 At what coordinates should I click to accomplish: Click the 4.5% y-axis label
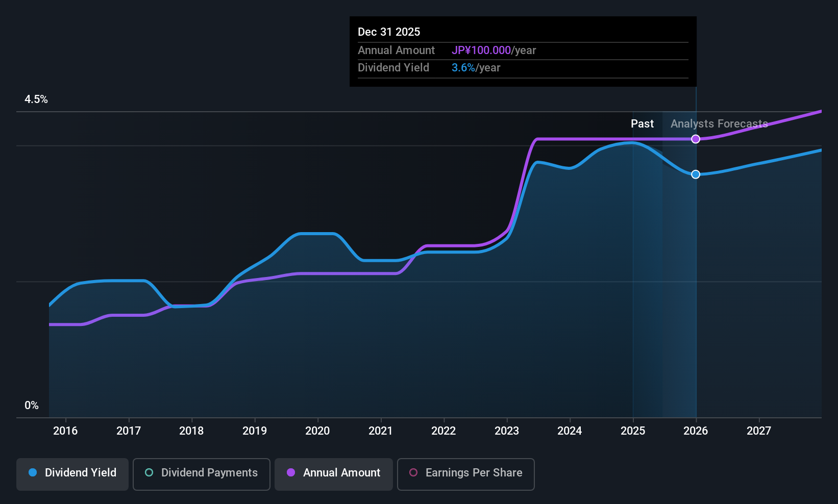click(x=36, y=99)
